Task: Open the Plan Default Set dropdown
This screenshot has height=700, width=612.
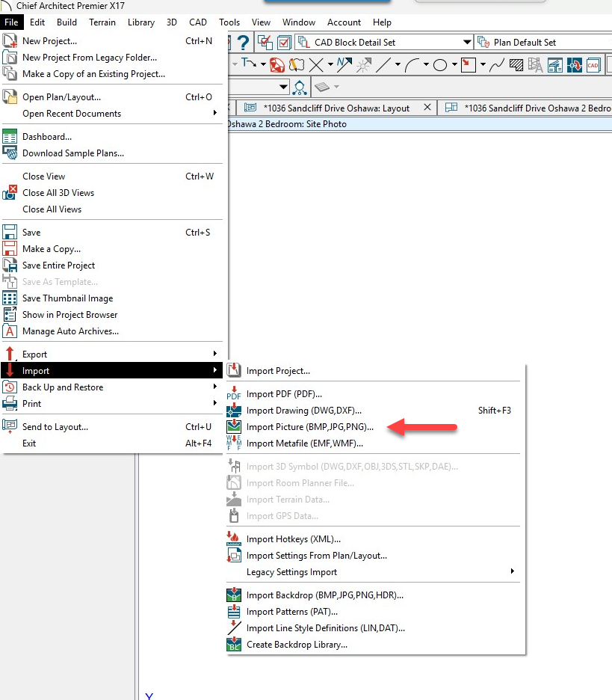Action: tap(543, 43)
